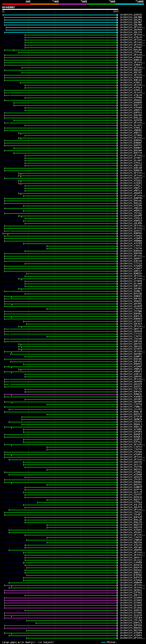Select the UniRef100_Q7X8C5 label

[131, 349]
